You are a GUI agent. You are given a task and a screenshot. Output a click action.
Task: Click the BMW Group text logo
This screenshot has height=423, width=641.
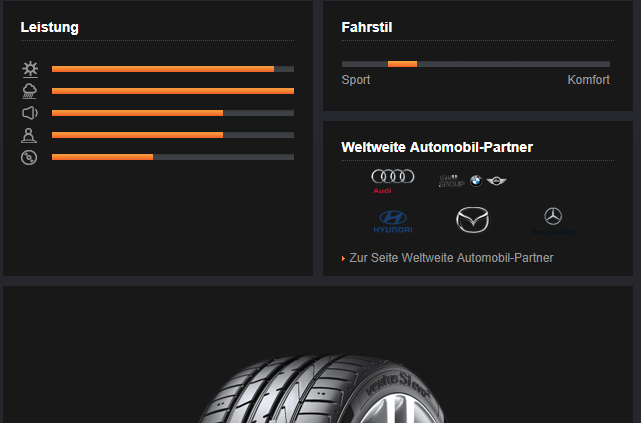(x=451, y=181)
